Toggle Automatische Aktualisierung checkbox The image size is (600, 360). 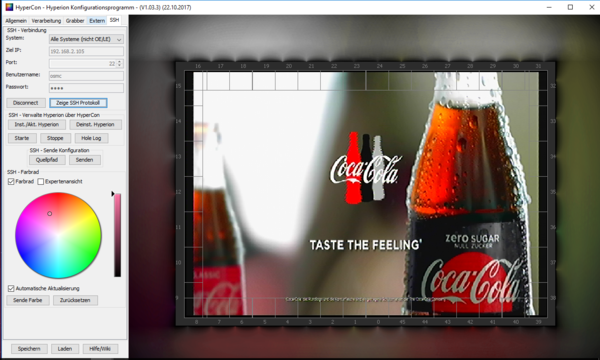coord(11,288)
